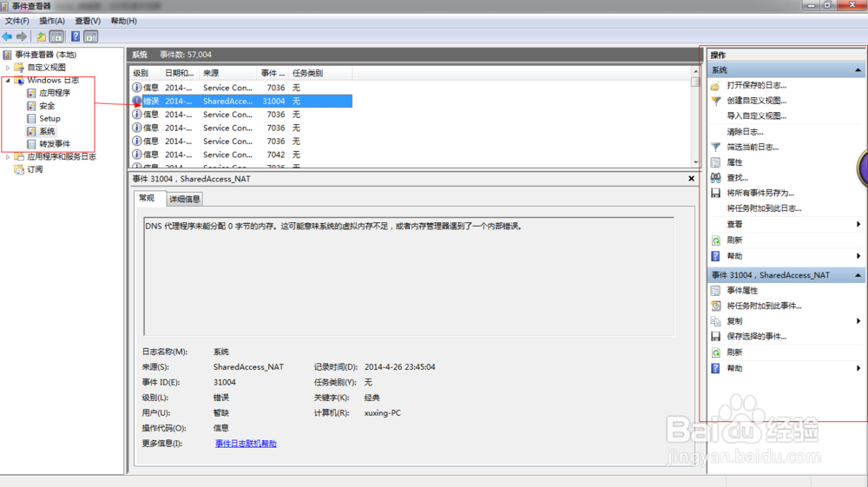Click 将任务附加到此事件... action
Screen dimensions: 868x487
point(764,306)
